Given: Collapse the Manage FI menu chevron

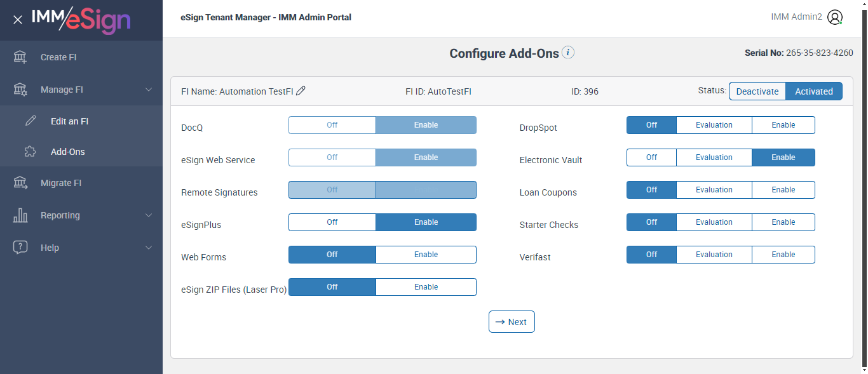Looking at the screenshot, I should (149, 90).
